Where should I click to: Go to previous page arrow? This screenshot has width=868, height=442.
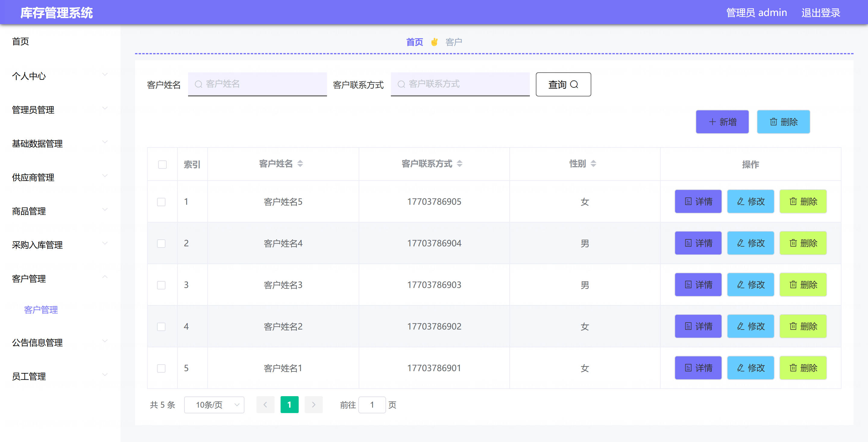pyautogui.click(x=265, y=405)
